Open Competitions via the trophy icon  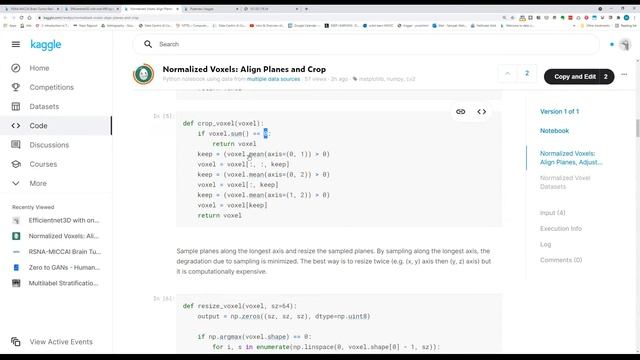tap(16, 87)
